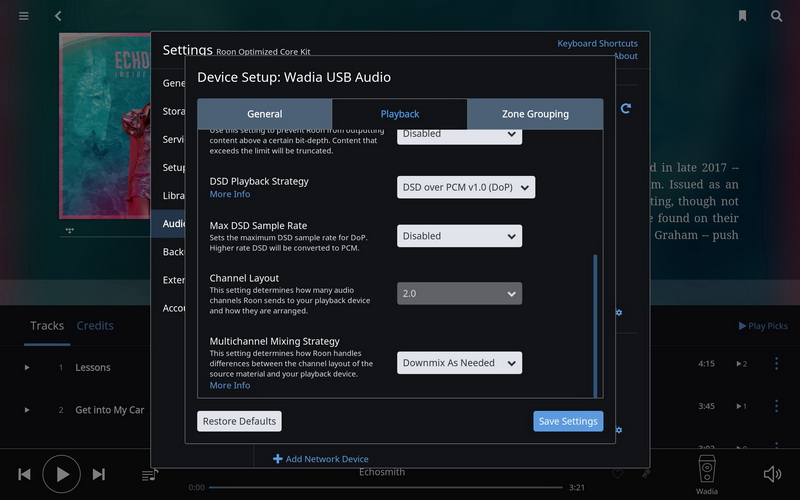Open More Info under DSD Playback Strategy
Screen dimensions: 800x500
click(x=230, y=195)
